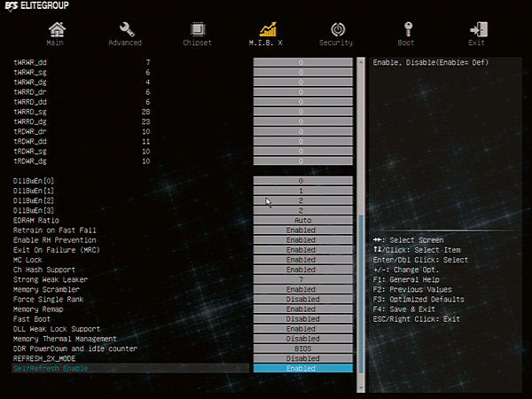This screenshot has height=399, width=532.
Task: Select the EDRAM Ratio setting label
Action: (x=36, y=220)
